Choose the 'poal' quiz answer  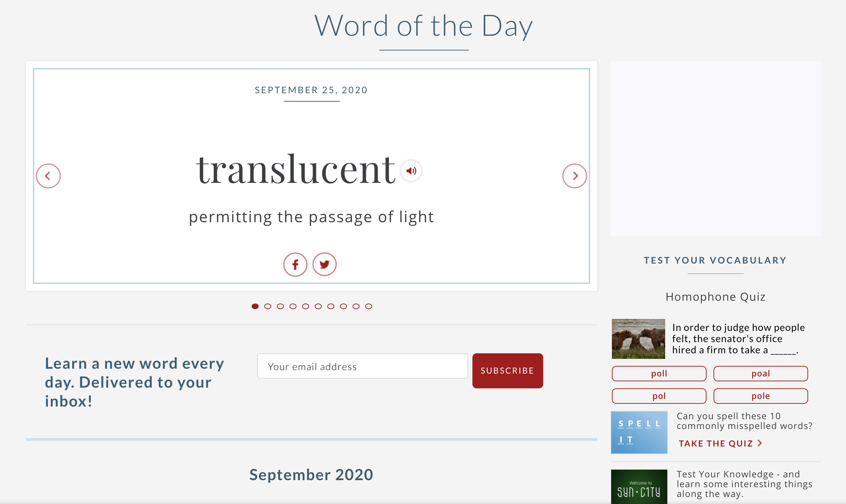[760, 374]
